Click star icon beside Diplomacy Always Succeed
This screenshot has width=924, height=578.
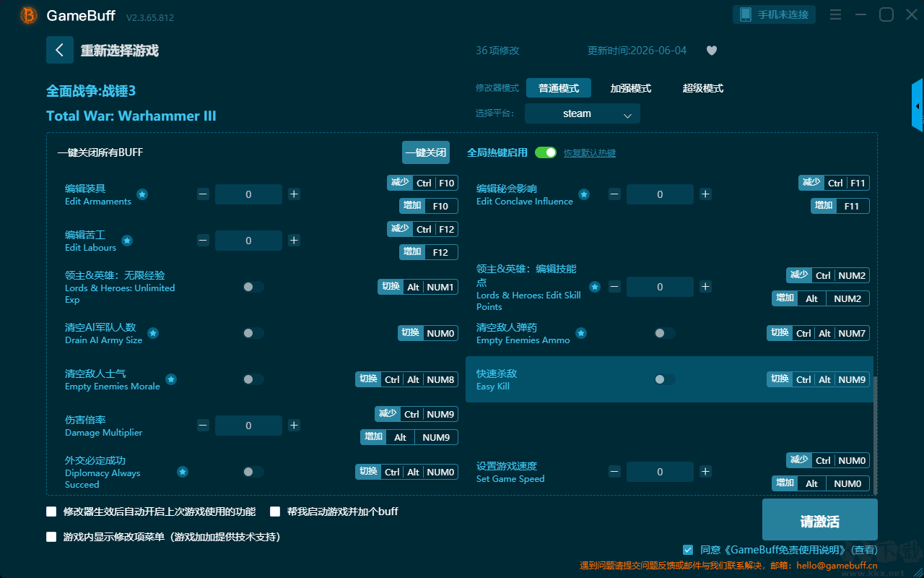(183, 472)
